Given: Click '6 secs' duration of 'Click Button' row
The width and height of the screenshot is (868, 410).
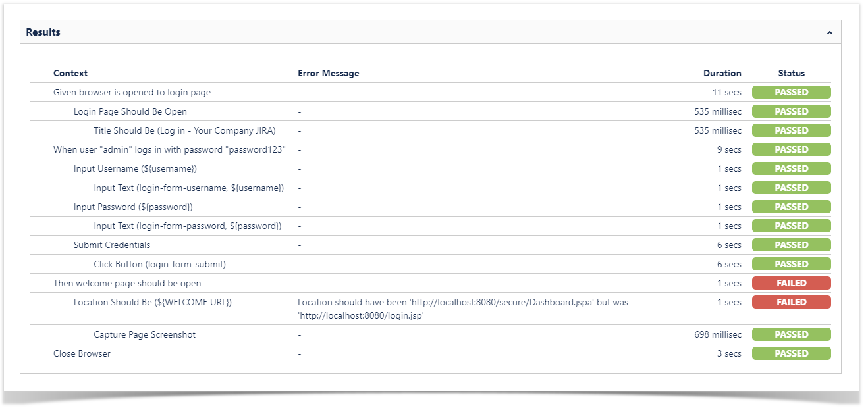Looking at the screenshot, I should [729, 264].
